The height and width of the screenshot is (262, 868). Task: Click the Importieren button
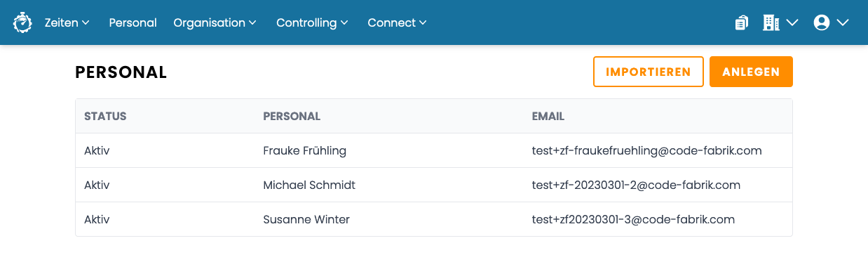click(649, 72)
